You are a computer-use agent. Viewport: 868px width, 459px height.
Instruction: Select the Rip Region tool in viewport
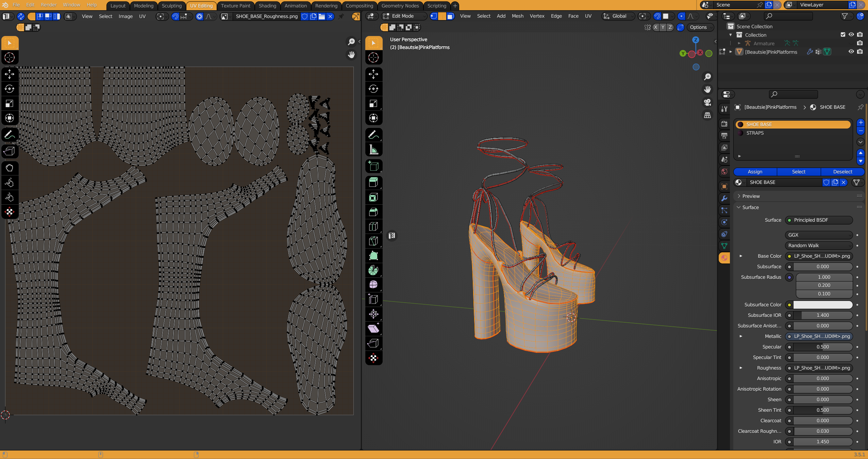[373, 343]
